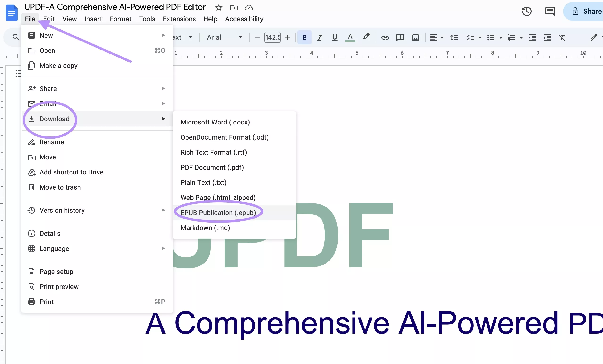Insert an image
The width and height of the screenshot is (603, 364).
416,37
